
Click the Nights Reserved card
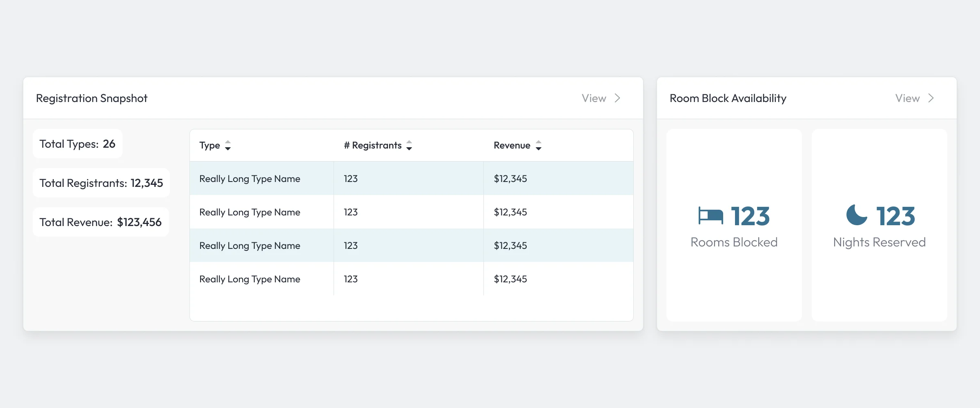(x=880, y=225)
